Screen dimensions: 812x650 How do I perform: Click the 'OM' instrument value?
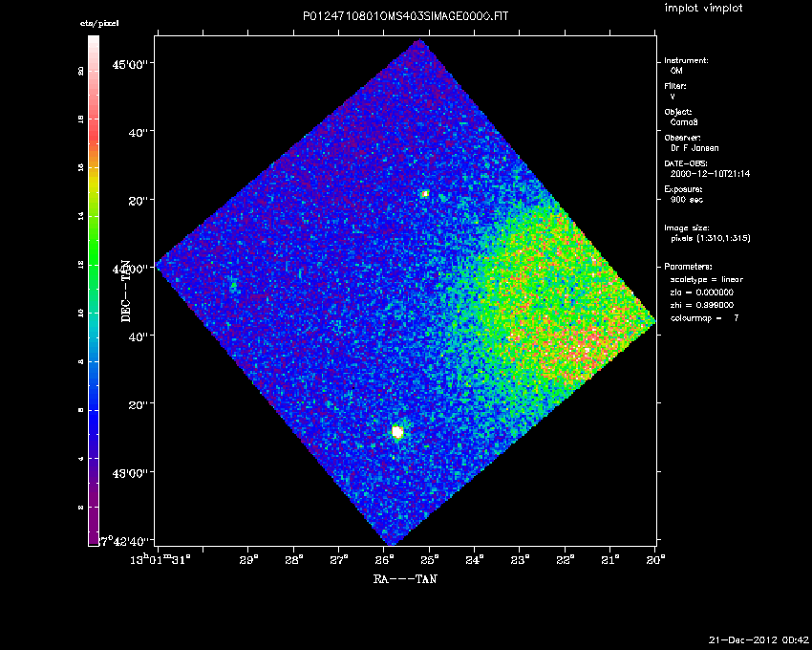pos(676,71)
